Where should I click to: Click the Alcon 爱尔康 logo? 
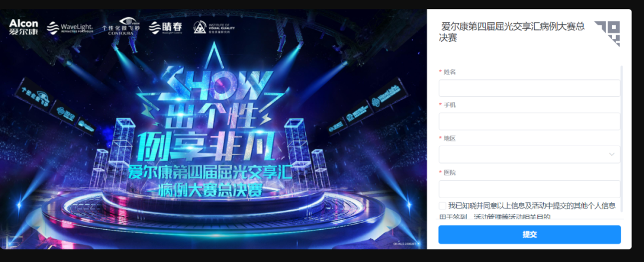click(23, 27)
